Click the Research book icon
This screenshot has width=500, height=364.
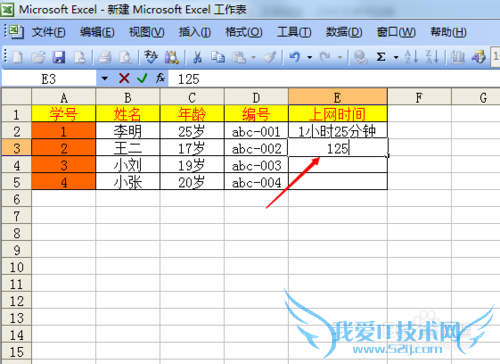172,58
